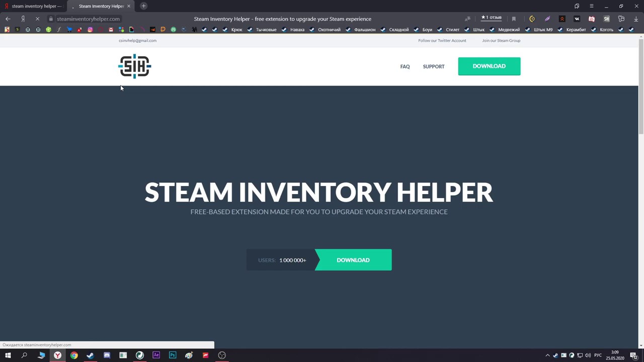Open the Windows Start menu

point(8,355)
